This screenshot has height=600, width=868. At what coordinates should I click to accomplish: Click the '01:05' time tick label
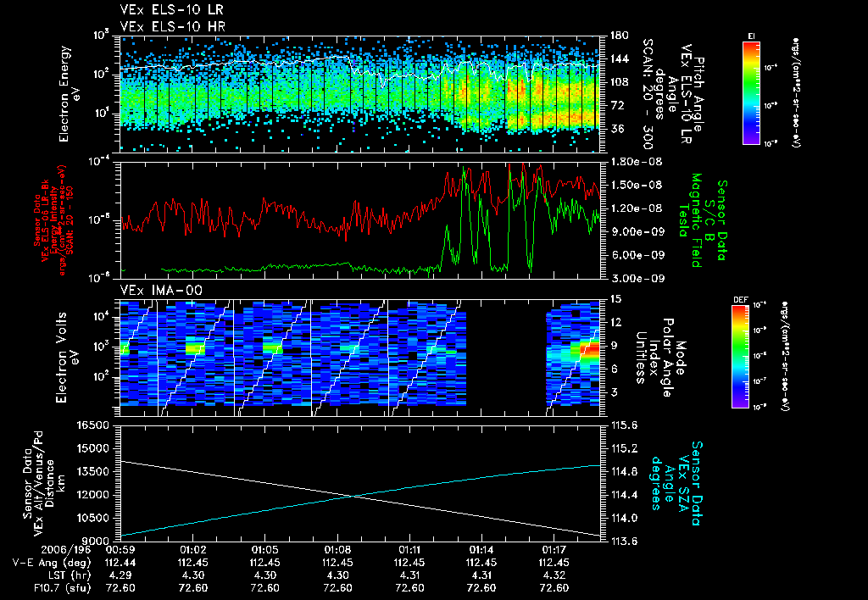(x=264, y=550)
